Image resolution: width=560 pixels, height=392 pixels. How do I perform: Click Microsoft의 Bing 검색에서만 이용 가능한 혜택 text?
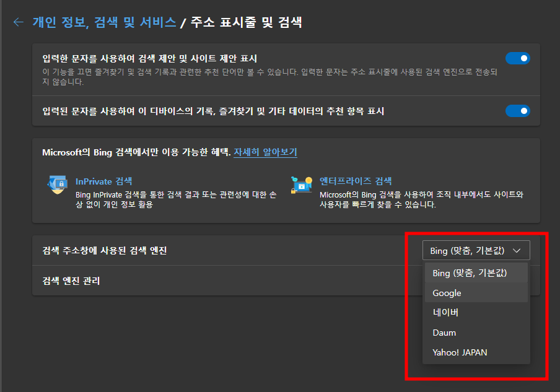tap(136, 152)
